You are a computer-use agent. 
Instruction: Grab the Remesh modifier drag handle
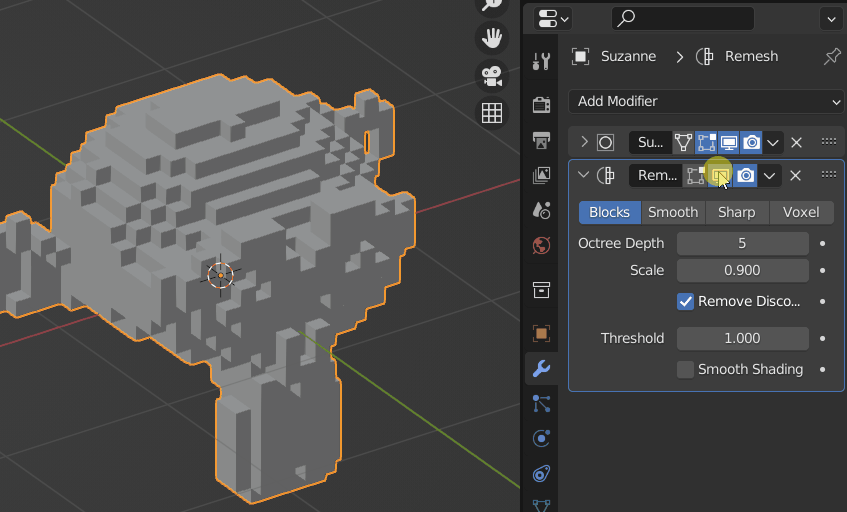tap(829, 174)
